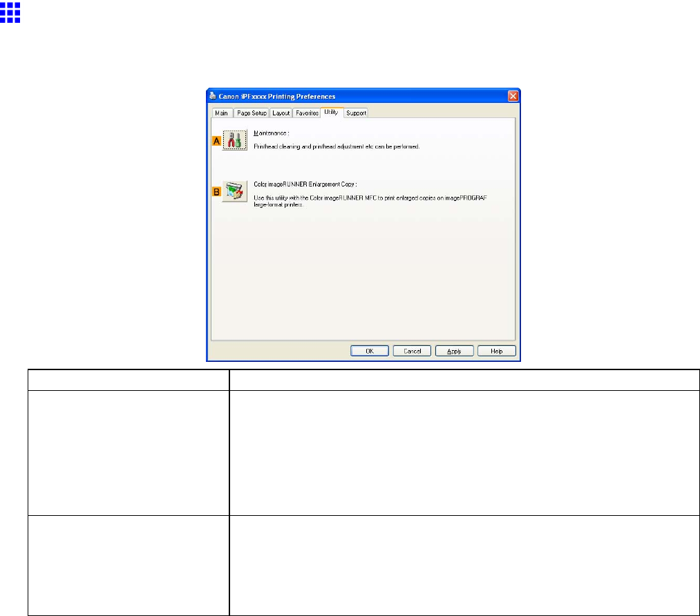Screen dimensions: 700x616
Task: Open the Support tab
Action: click(x=356, y=113)
